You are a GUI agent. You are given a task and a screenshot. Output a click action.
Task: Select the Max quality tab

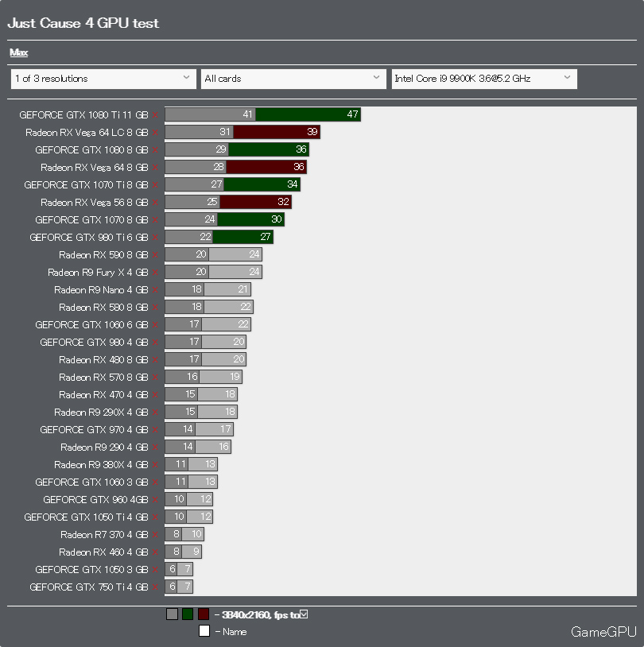18,52
